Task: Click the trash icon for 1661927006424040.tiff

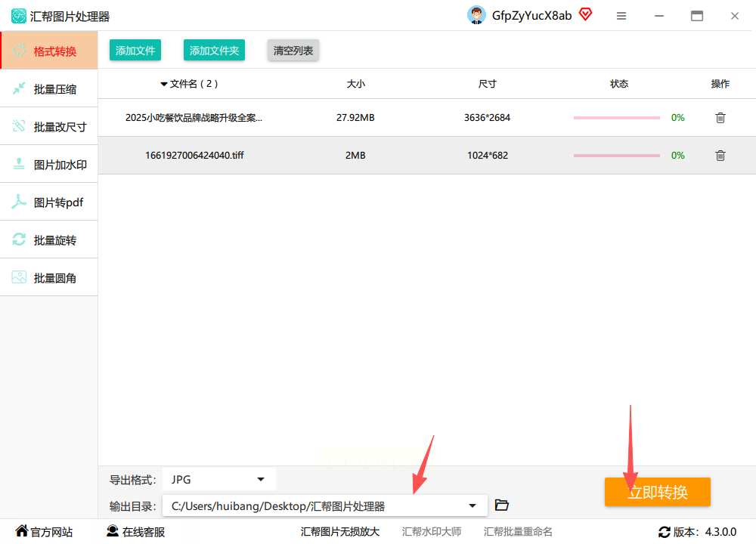Action: click(x=720, y=155)
